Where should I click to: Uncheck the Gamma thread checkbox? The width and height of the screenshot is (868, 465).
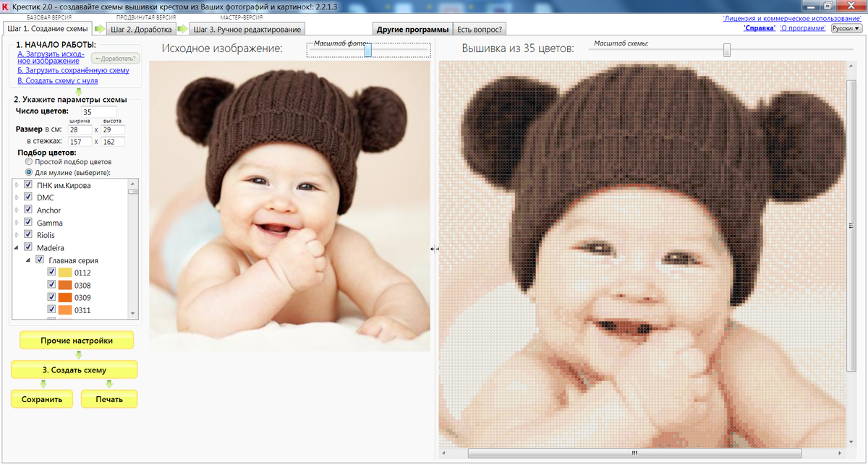coord(28,223)
